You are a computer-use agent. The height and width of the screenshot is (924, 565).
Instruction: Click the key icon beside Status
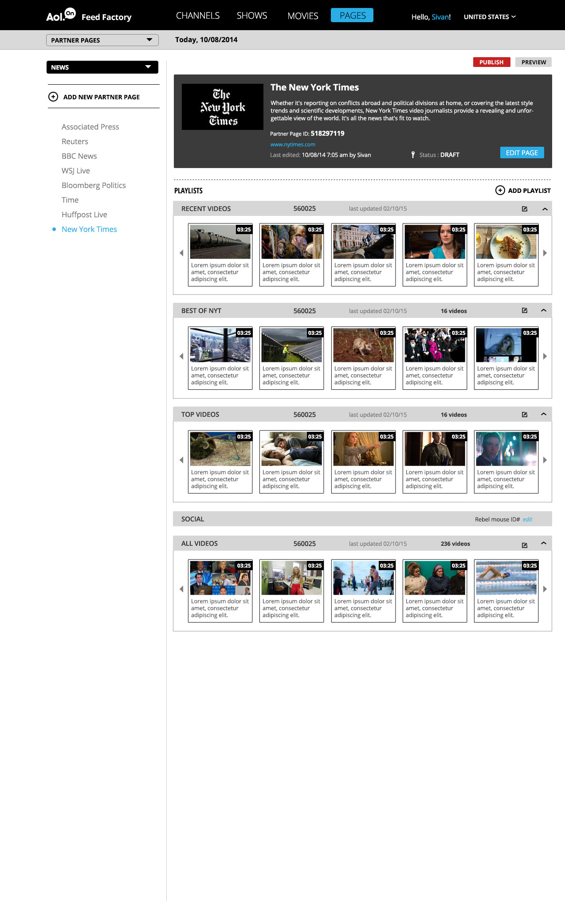[413, 155]
